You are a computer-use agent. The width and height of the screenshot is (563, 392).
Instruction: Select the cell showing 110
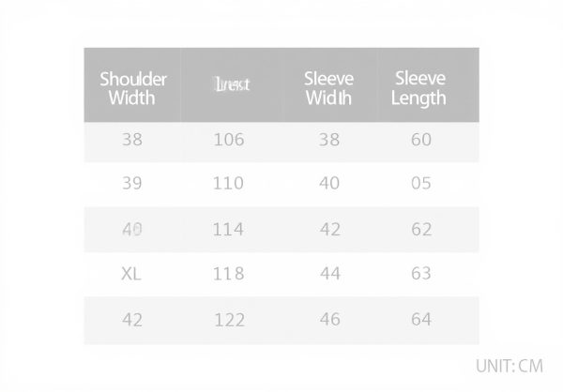point(228,184)
